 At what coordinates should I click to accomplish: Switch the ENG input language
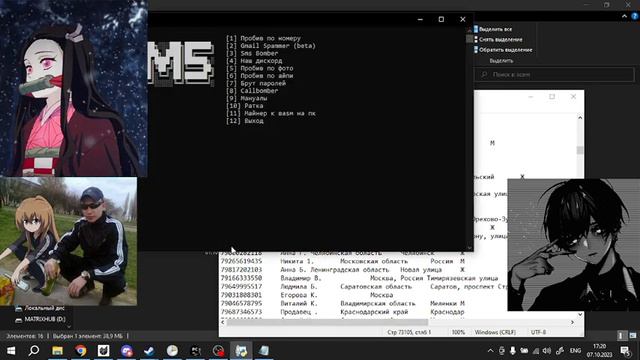575,351
